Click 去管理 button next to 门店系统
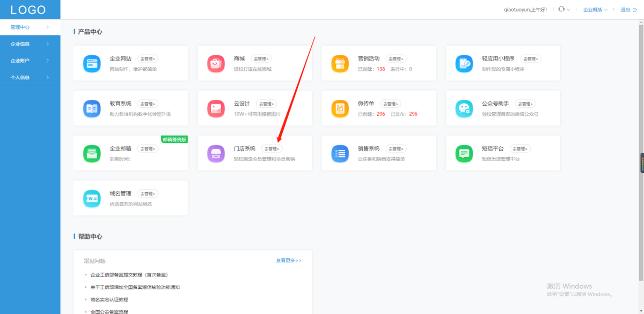 pyautogui.click(x=272, y=149)
